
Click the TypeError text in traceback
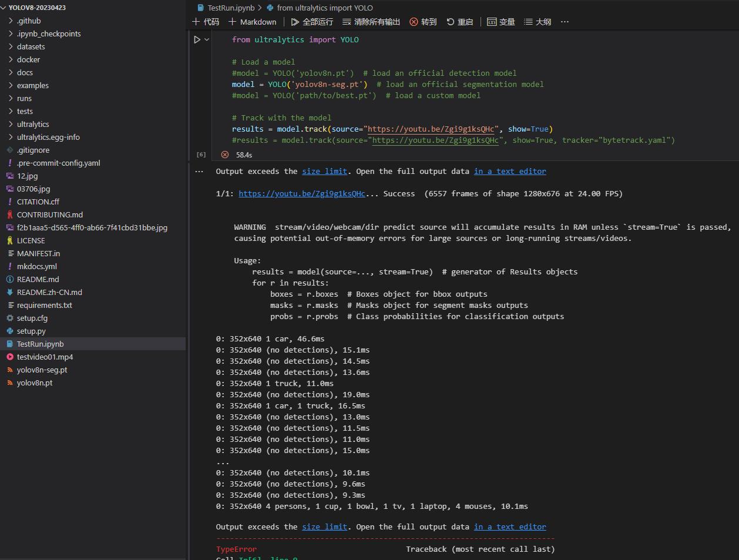tap(236, 549)
